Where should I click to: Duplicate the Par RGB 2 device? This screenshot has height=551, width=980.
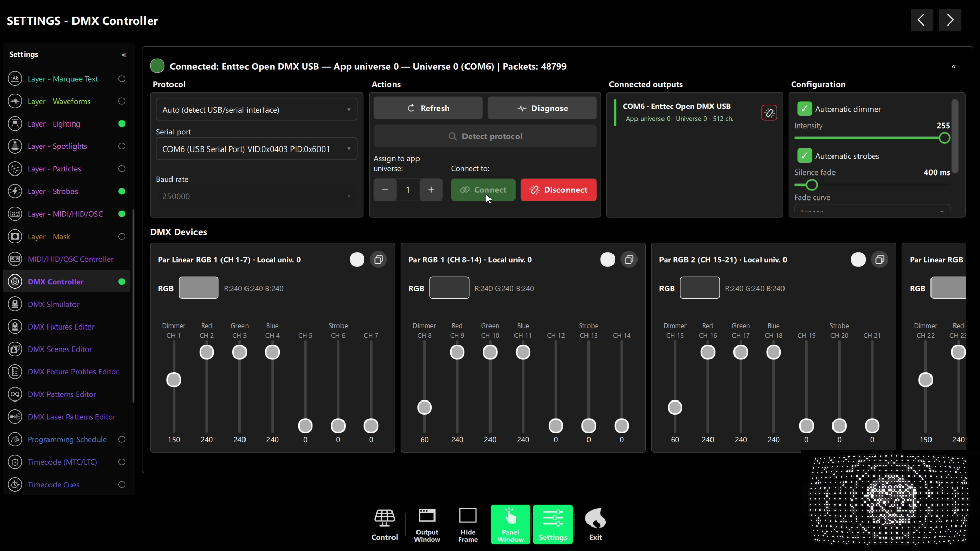coord(879,260)
